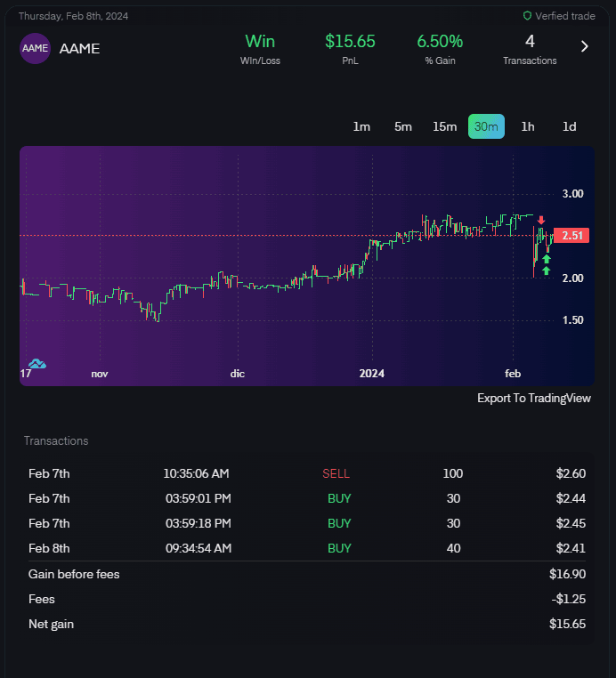The width and height of the screenshot is (616, 678).
Task: Expand trade details with right chevron
Action: pyautogui.click(x=585, y=47)
